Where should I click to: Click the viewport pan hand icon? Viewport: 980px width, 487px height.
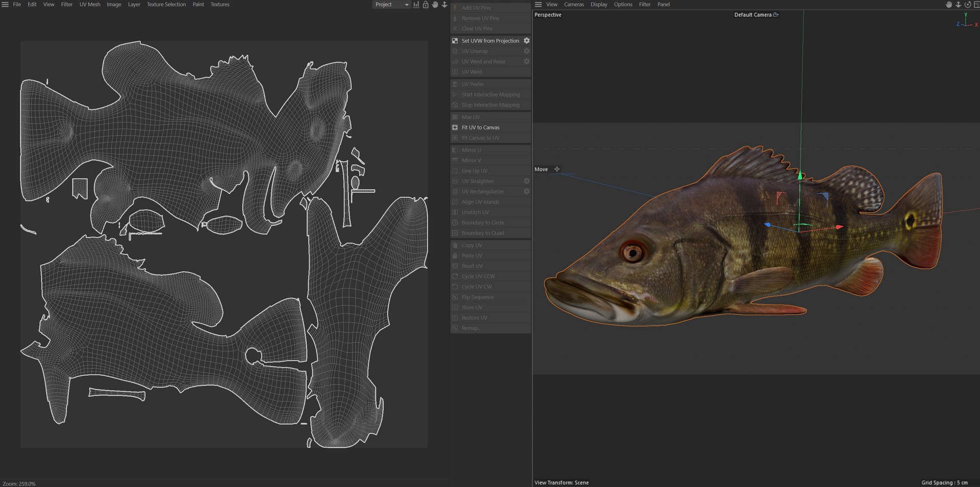click(x=948, y=5)
